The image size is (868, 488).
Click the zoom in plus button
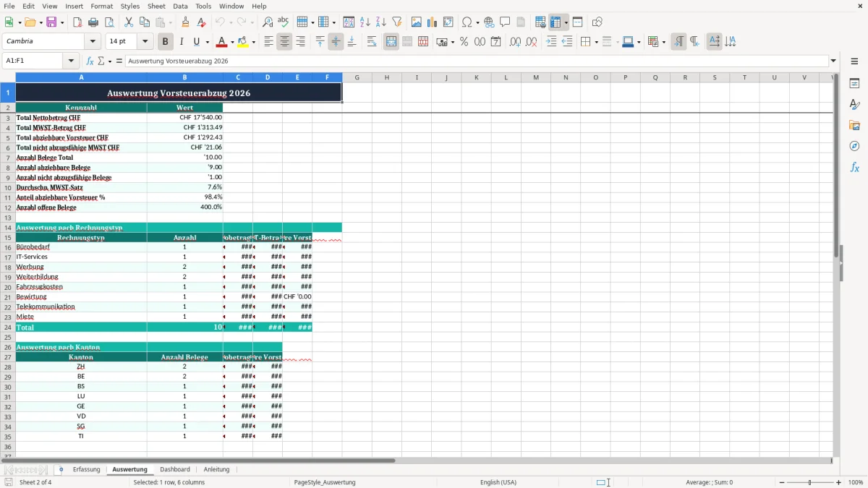coord(838,482)
